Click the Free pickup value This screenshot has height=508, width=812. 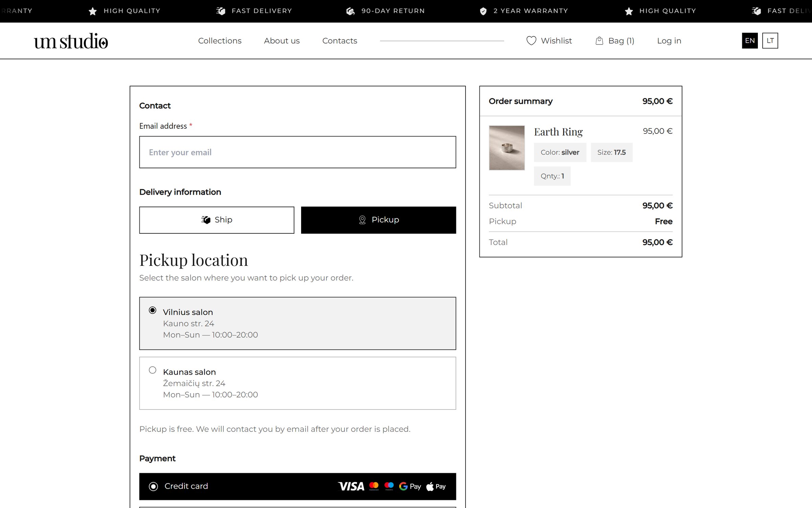click(x=663, y=221)
